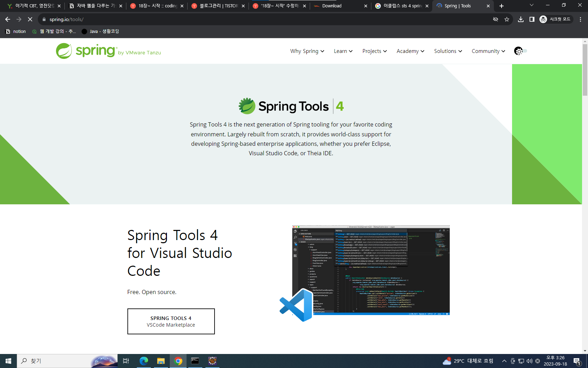Click the third-party cookie blocked eye icon
The height and width of the screenshot is (368, 588).
point(496,19)
